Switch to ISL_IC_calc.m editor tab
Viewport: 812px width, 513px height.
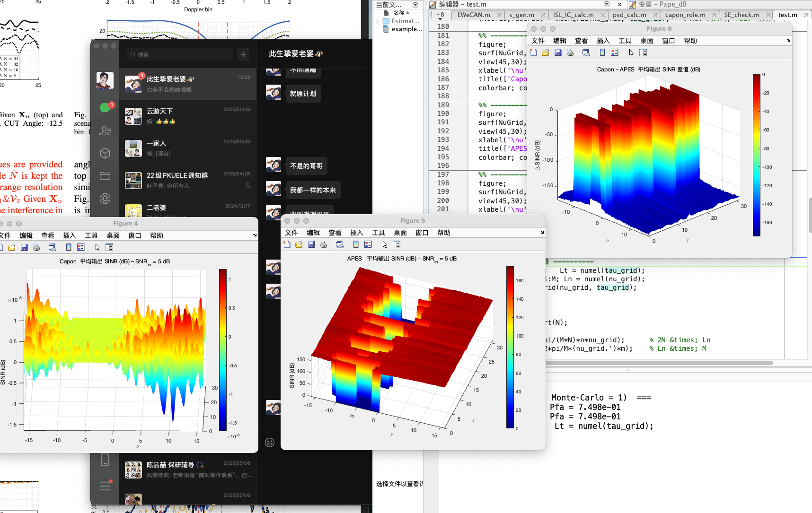tap(573, 15)
